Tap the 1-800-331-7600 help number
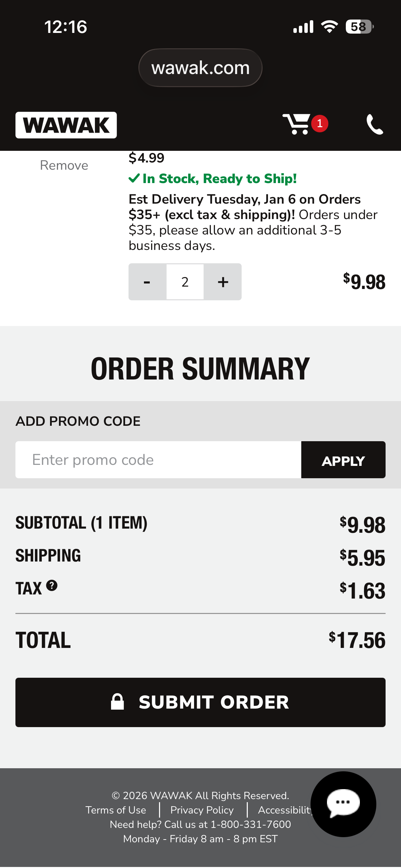The height and width of the screenshot is (868, 401). [251, 824]
